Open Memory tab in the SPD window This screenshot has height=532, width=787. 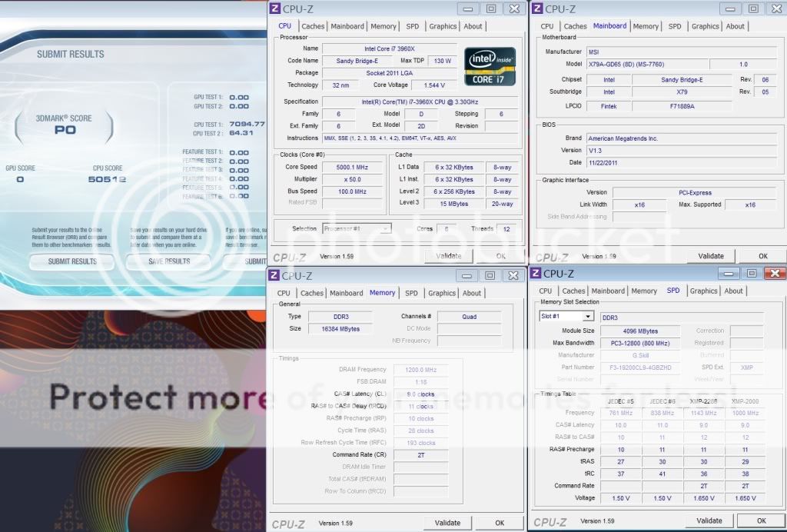644,291
